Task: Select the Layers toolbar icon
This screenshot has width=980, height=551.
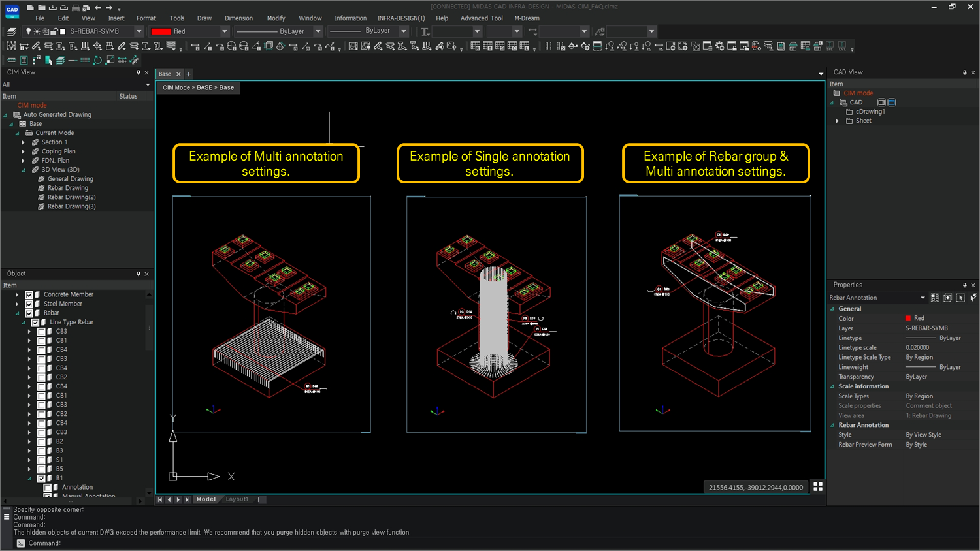Action: (10, 31)
